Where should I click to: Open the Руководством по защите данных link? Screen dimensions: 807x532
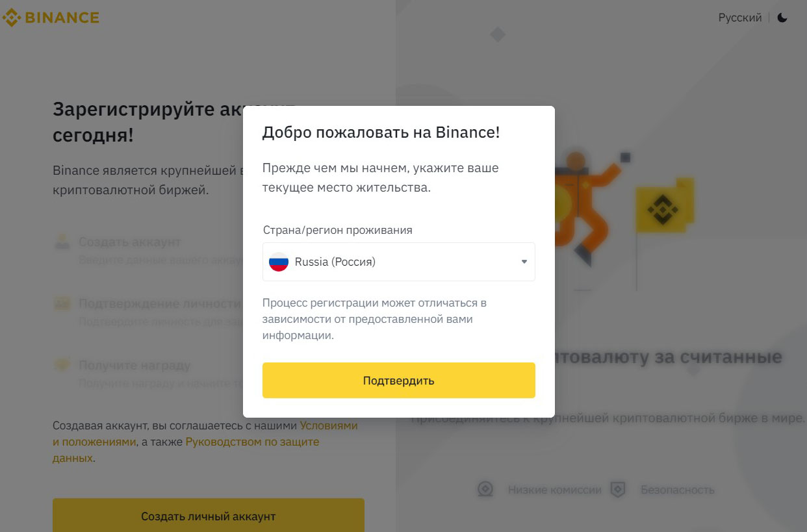pos(252,442)
